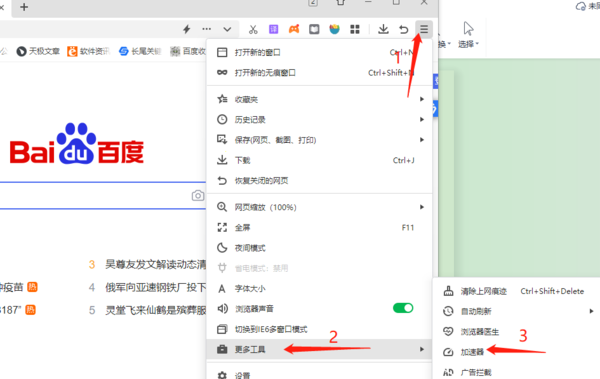
Task: Open a new tab with plus button
Action: (24, 7)
